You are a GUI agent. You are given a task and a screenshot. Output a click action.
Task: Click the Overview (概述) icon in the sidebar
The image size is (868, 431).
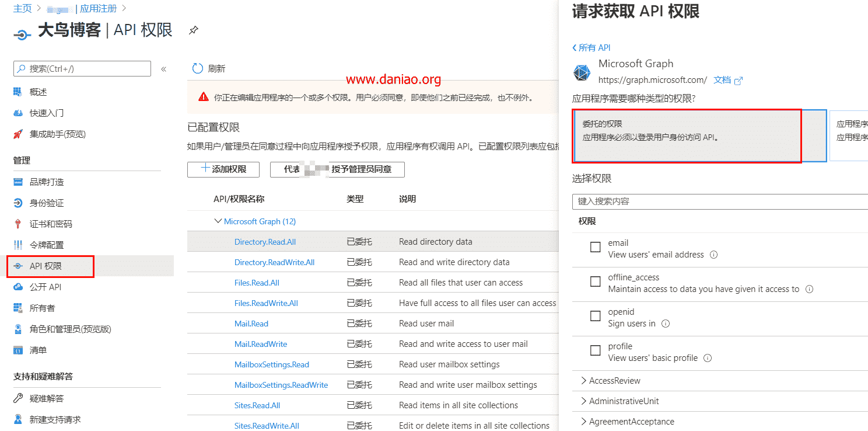click(x=18, y=92)
